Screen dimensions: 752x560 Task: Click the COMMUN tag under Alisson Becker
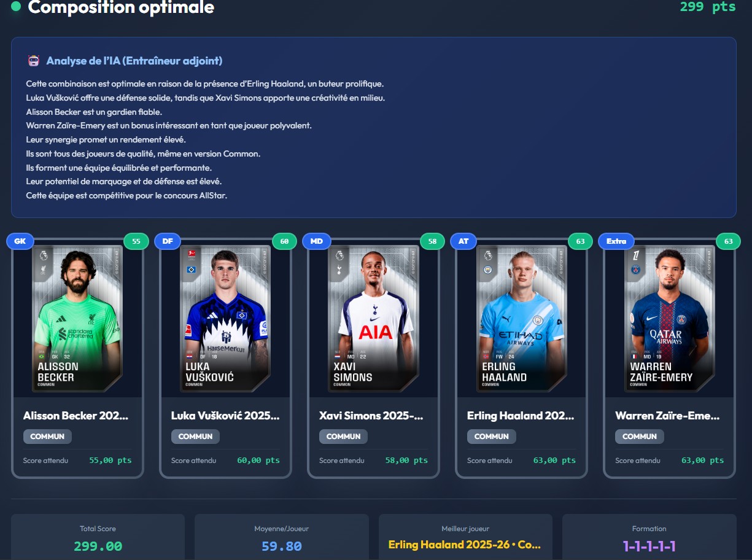48,437
